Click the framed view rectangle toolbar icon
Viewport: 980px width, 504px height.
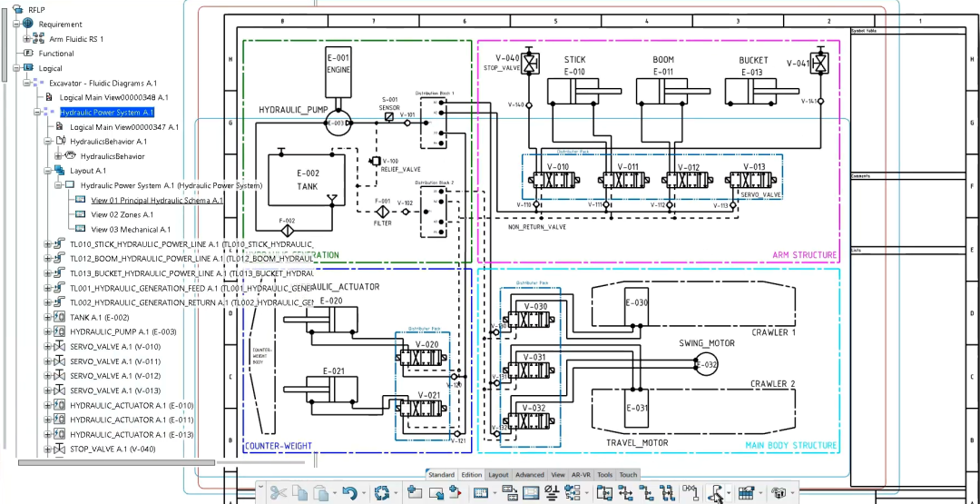pos(531,493)
